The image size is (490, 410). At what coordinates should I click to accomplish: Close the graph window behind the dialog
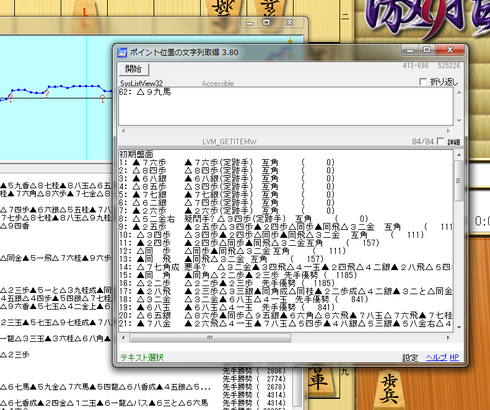click(289, 23)
